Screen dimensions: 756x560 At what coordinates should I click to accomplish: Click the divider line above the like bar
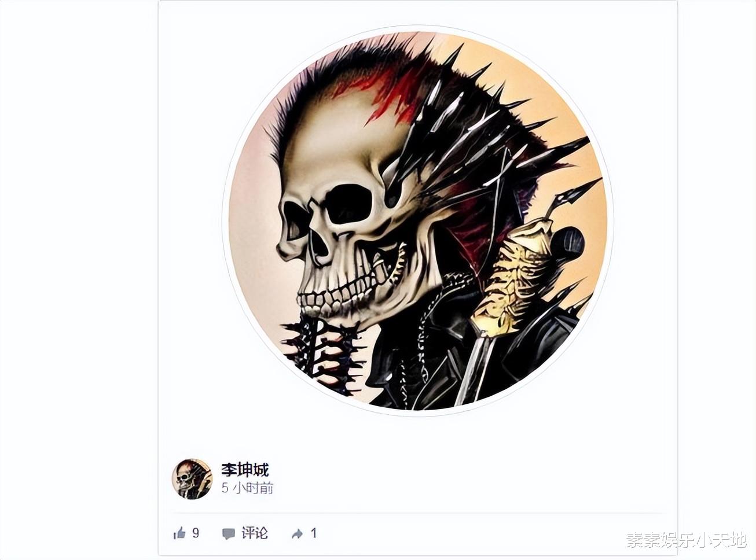418,513
